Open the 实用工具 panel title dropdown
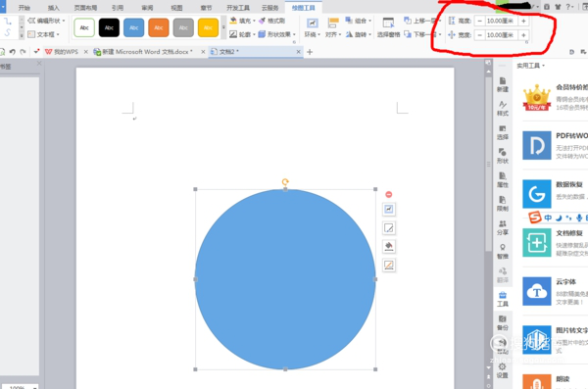This screenshot has height=389, width=588. 530,66
